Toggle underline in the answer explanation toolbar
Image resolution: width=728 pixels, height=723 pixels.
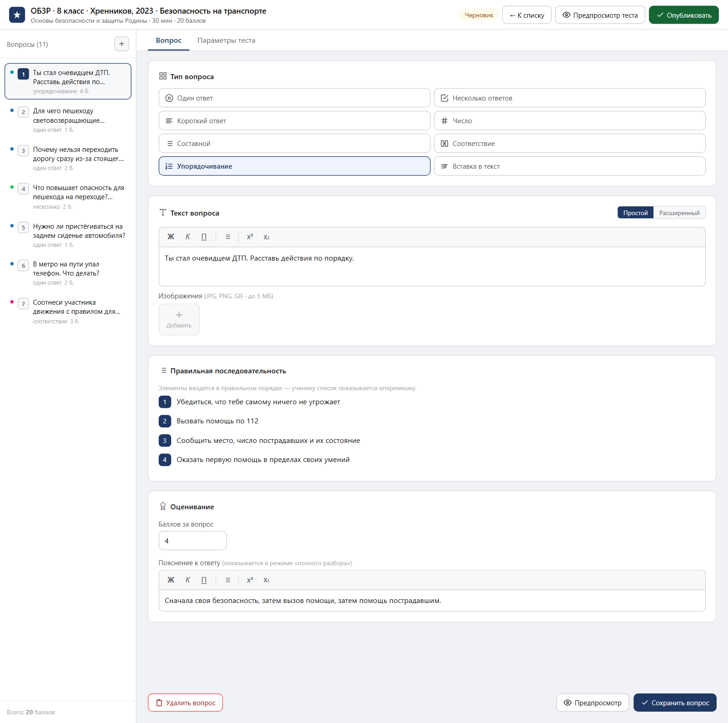[x=204, y=580]
